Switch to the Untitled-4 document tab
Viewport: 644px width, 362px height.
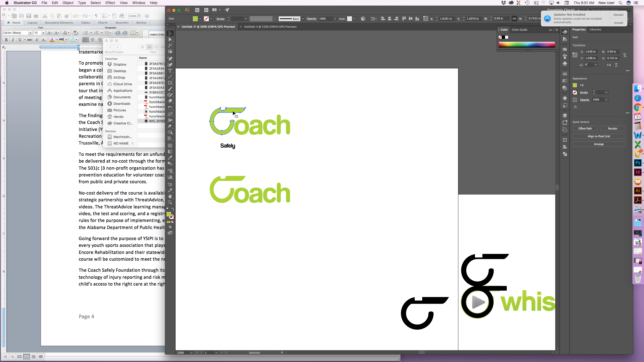(270, 27)
